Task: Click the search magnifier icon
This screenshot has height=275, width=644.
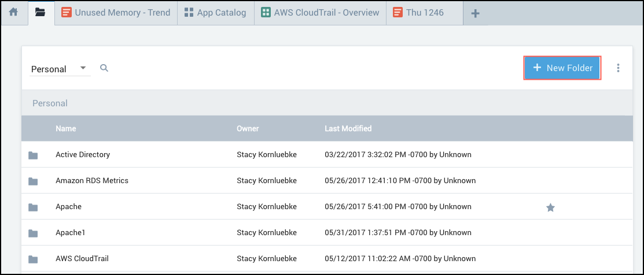Action: 104,68
